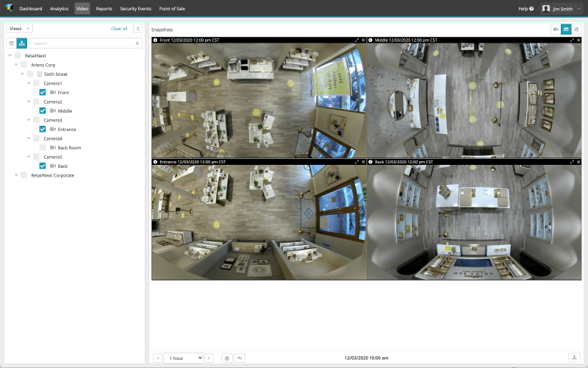
Task: Click the Middle camera snapshot image
Action: tap(474, 100)
